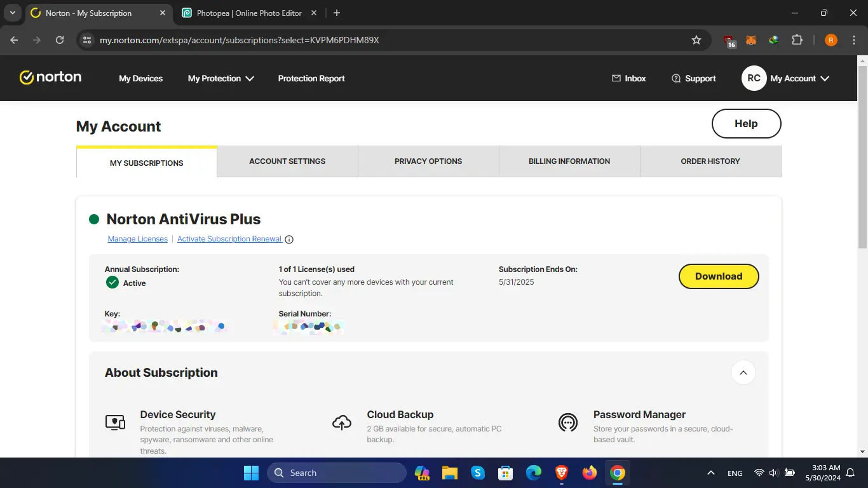The width and height of the screenshot is (868, 488).
Task: Click the browser address bar URL
Action: pos(240,40)
